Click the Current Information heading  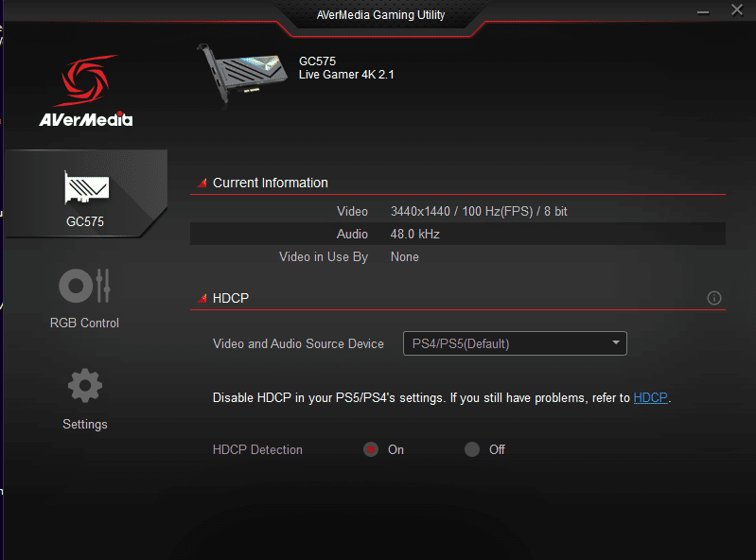coord(270,183)
